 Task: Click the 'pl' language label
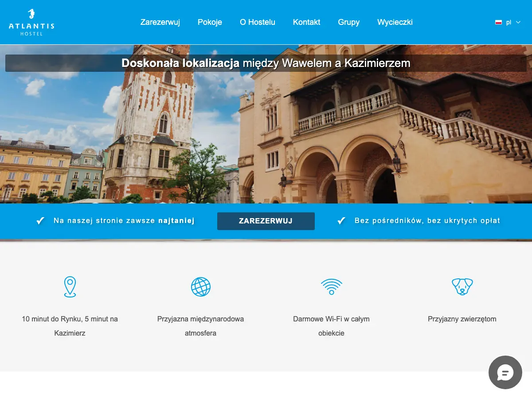509,22
